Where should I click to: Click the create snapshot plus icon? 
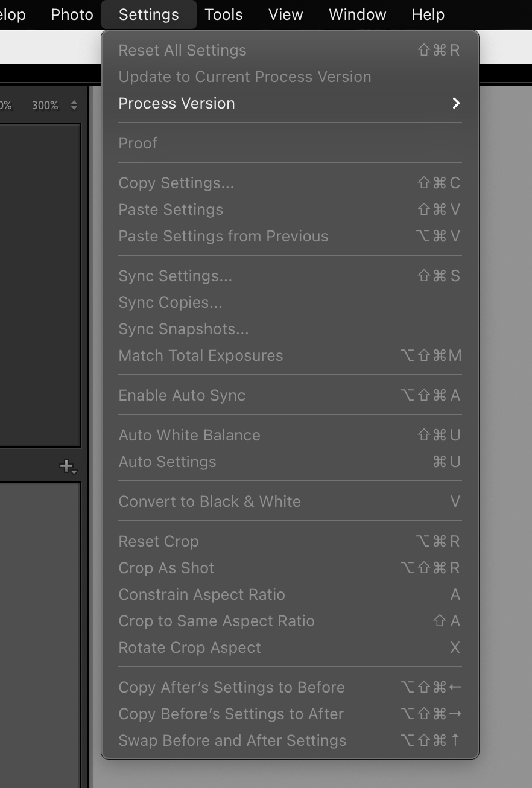tap(64, 465)
